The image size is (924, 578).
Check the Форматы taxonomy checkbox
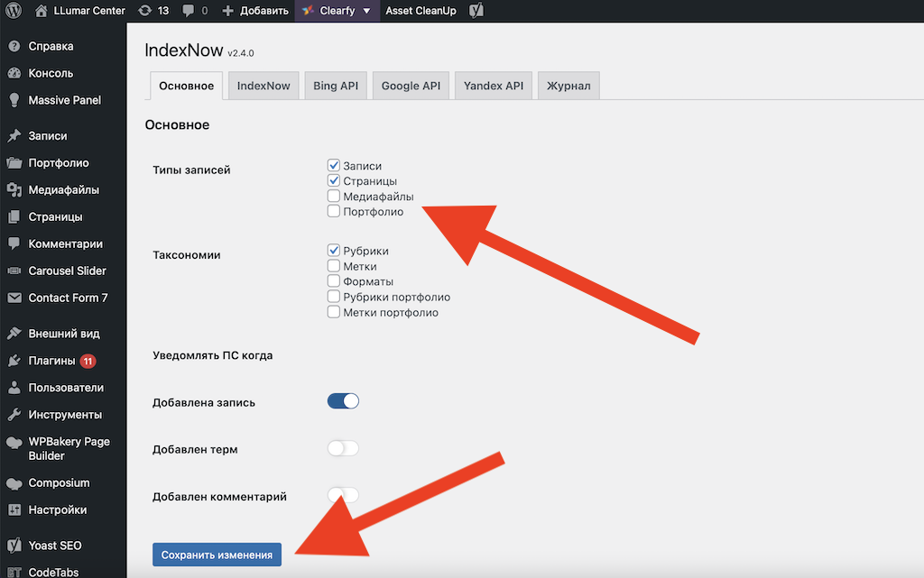point(334,280)
